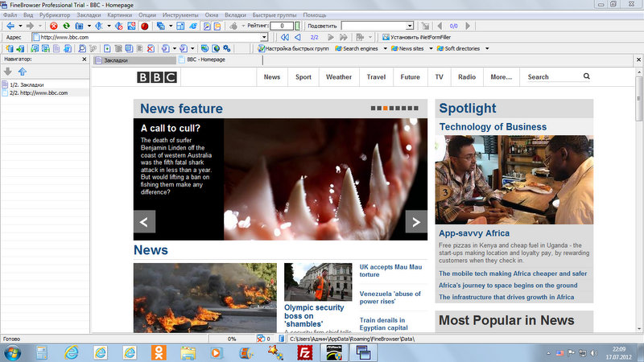The height and width of the screenshot is (362, 644).
Task: Click the red X page icon in third toolbar
Action: coord(151,48)
